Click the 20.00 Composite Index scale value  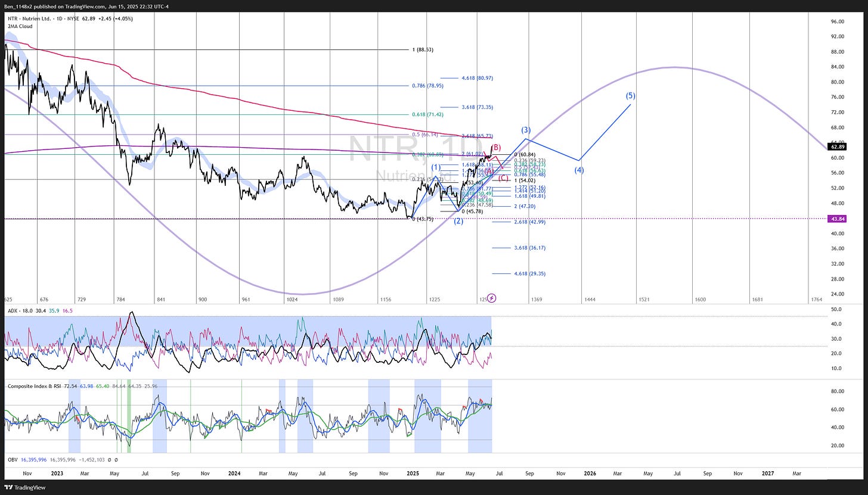(x=837, y=446)
